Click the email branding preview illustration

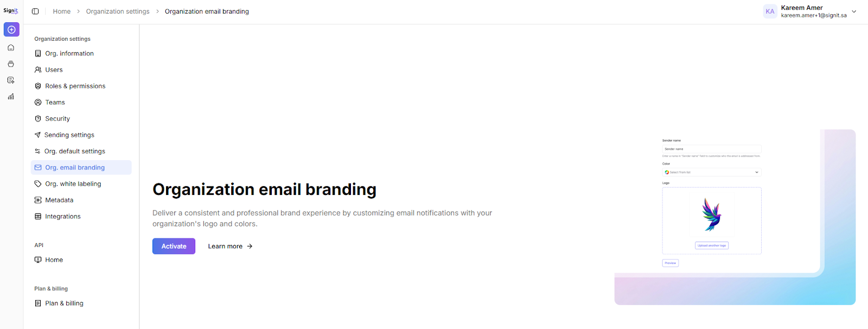point(735,217)
